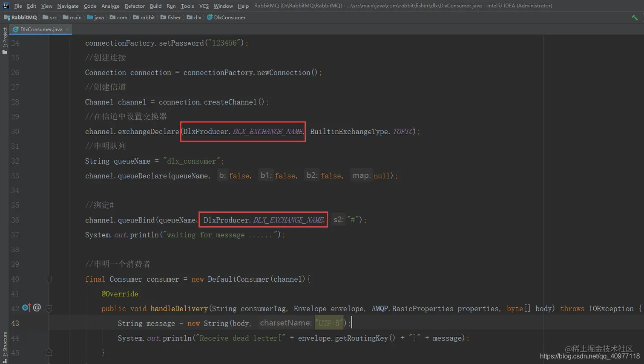Select fisher package in breadcrumb
Viewport: 644px width, 364px height.
point(171,17)
